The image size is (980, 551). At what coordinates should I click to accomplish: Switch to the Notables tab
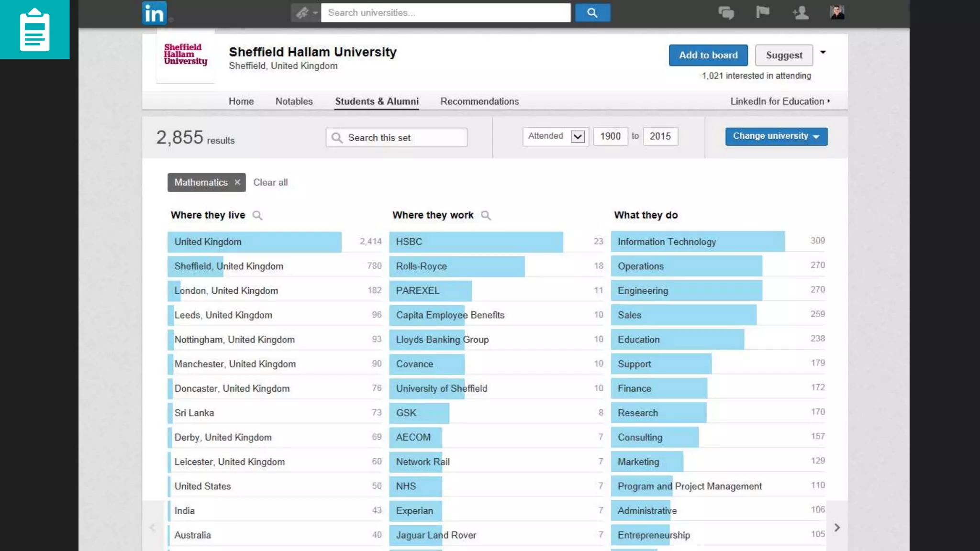tap(294, 101)
